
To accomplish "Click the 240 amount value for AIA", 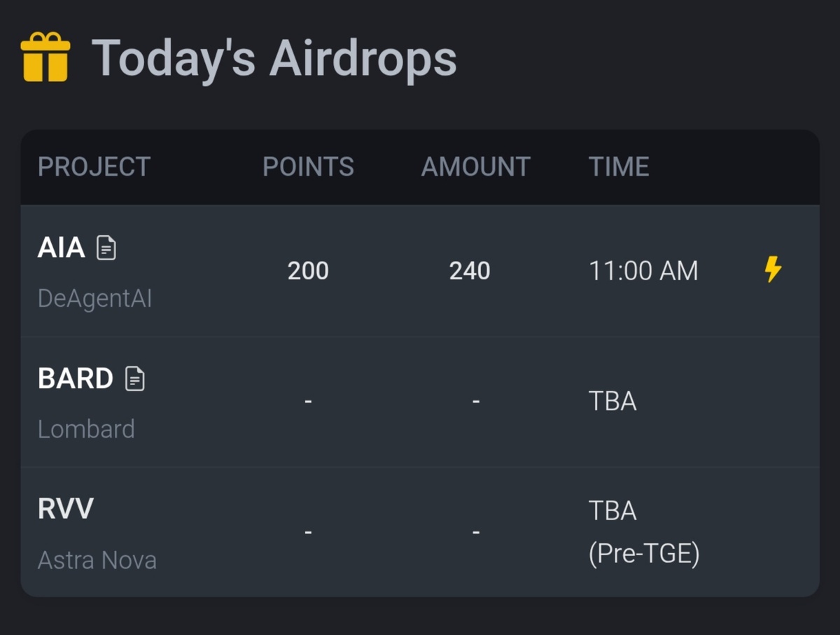I will [470, 271].
